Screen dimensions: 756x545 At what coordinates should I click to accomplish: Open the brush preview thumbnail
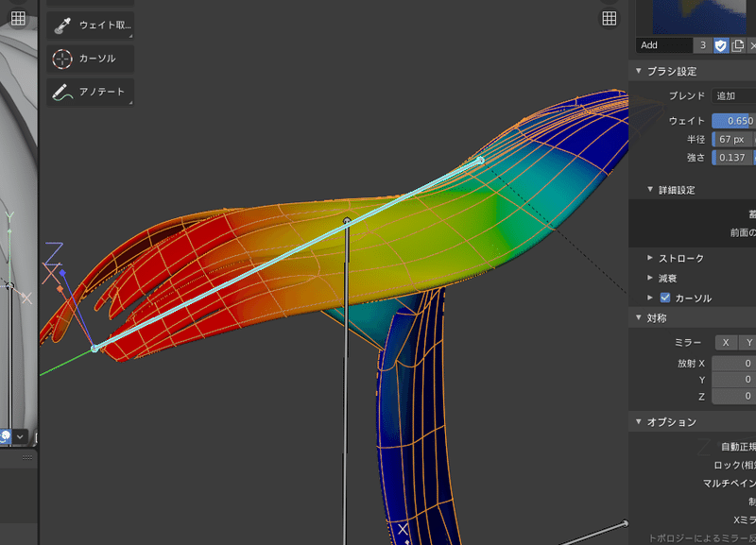[699, 17]
